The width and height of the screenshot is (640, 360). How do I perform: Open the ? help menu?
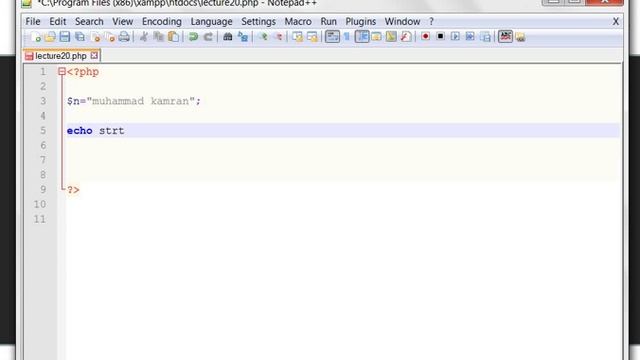(x=431, y=21)
